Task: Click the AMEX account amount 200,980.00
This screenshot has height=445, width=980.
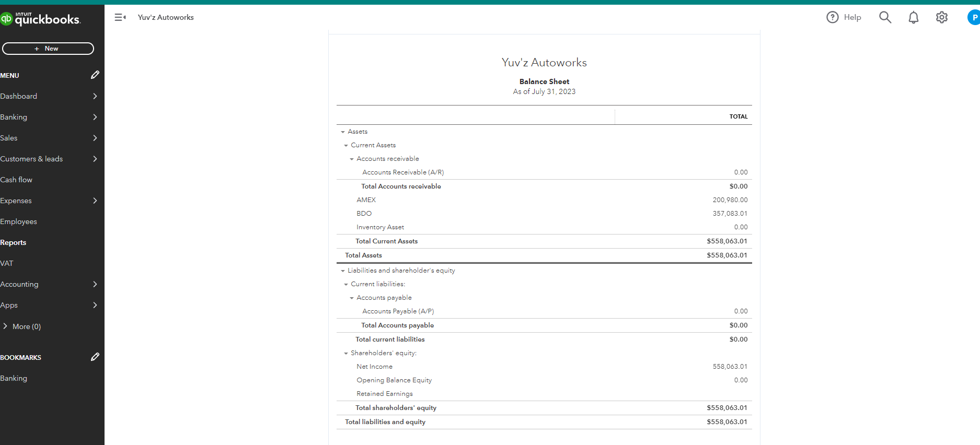Action: (x=730, y=200)
